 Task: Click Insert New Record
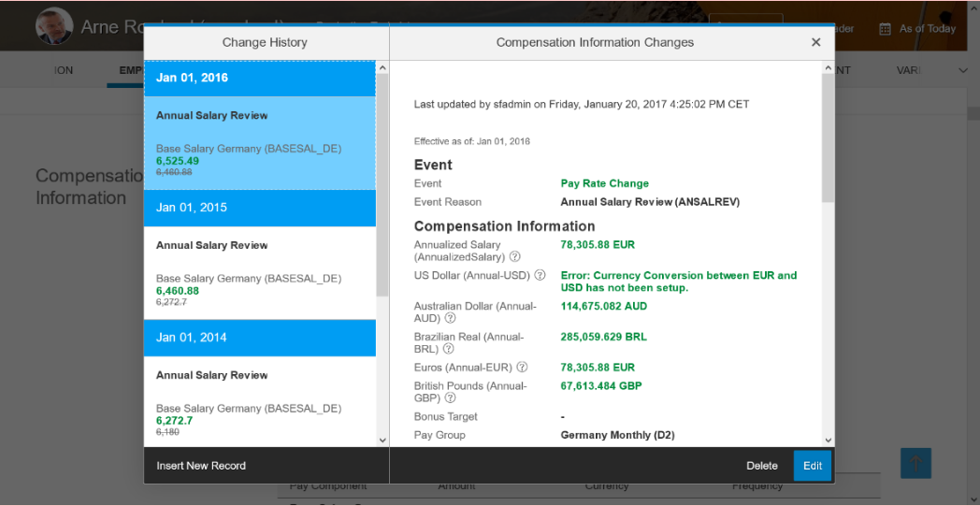201,466
